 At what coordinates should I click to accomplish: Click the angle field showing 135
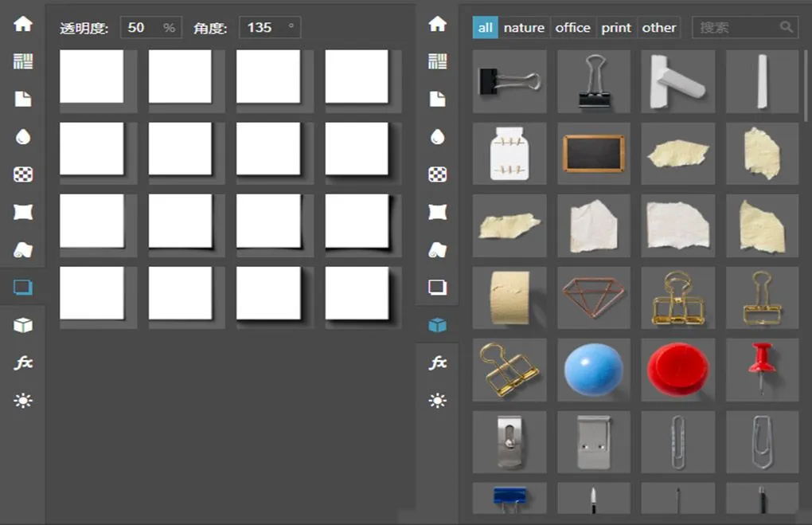[261, 27]
